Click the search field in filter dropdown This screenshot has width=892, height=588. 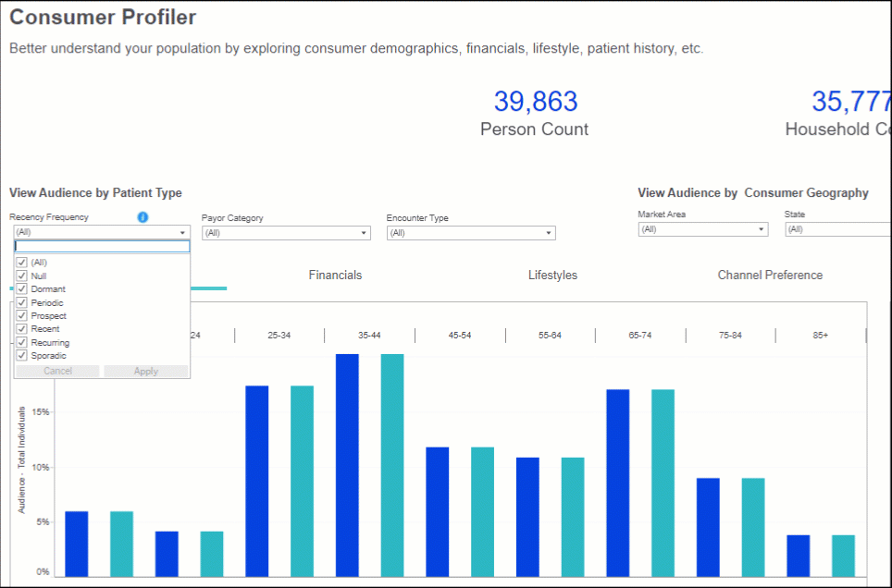[x=102, y=247]
